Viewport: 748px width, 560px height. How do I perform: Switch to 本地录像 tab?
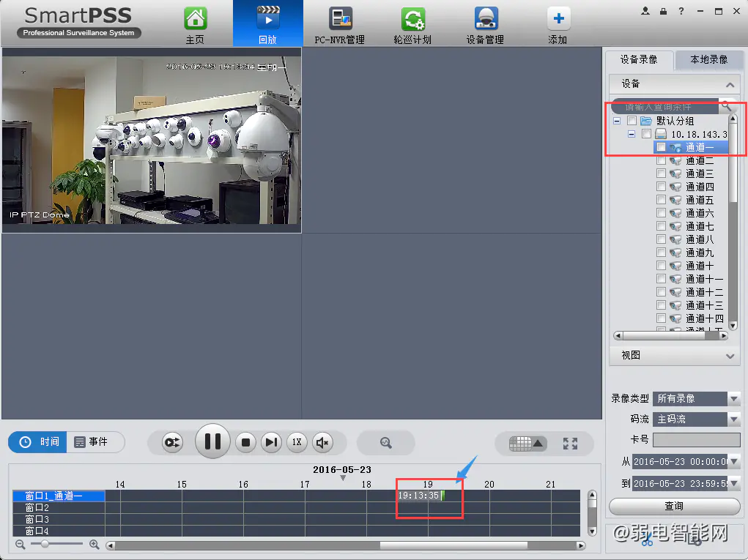point(708,60)
